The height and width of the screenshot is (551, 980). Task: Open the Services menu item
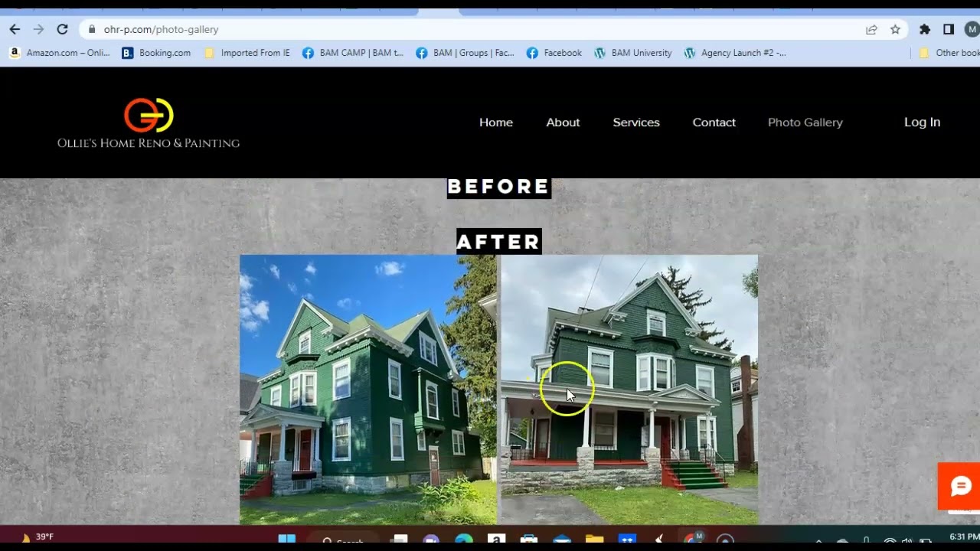click(x=636, y=122)
